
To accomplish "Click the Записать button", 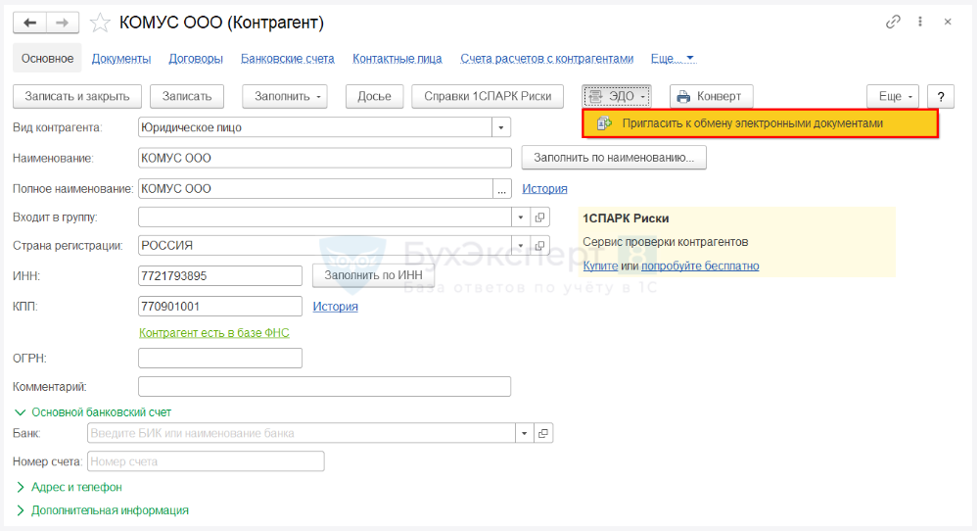I will (x=187, y=96).
